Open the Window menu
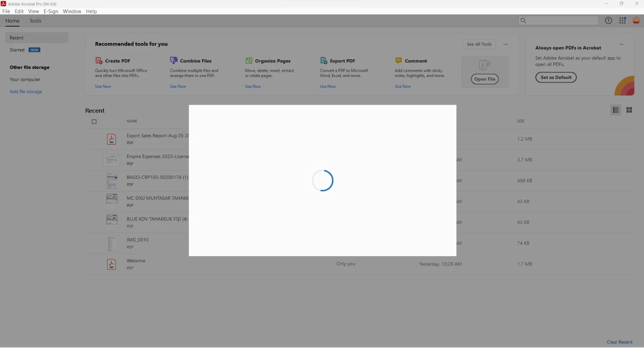This screenshot has width=644, height=348. [72, 11]
